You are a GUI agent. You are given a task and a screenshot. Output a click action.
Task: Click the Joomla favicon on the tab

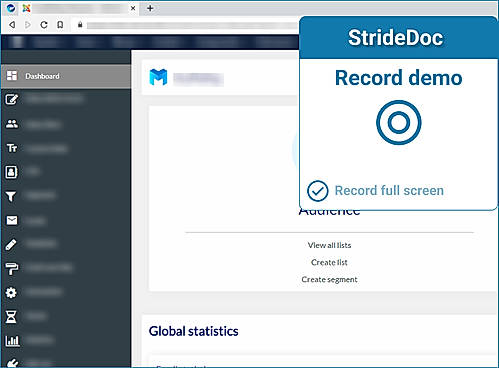point(26,8)
